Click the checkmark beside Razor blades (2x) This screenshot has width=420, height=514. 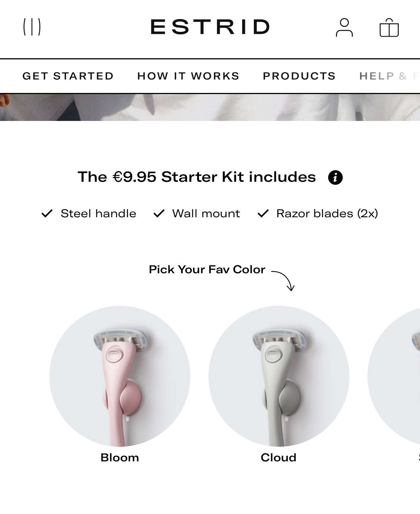click(263, 214)
